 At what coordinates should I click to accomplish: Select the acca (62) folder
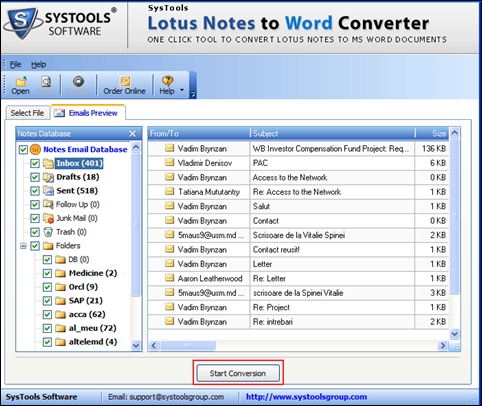point(87,314)
